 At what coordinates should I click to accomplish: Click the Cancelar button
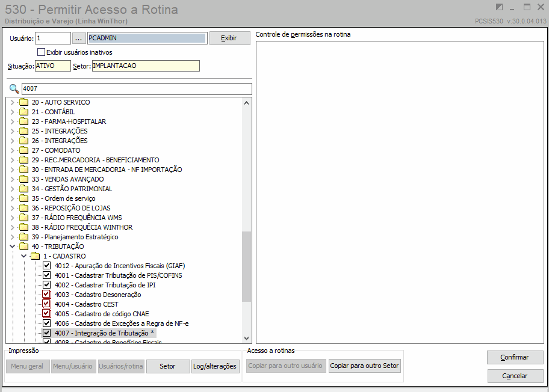[515, 376]
